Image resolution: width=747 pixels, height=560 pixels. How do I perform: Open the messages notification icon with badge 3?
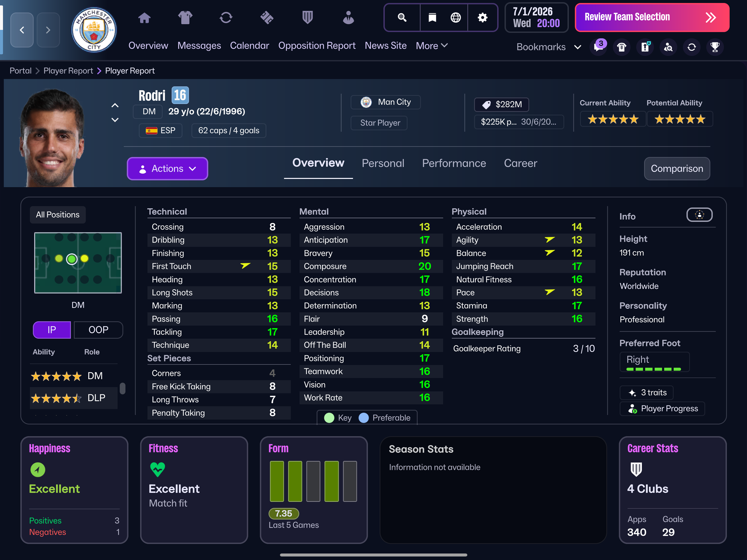click(x=599, y=47)
